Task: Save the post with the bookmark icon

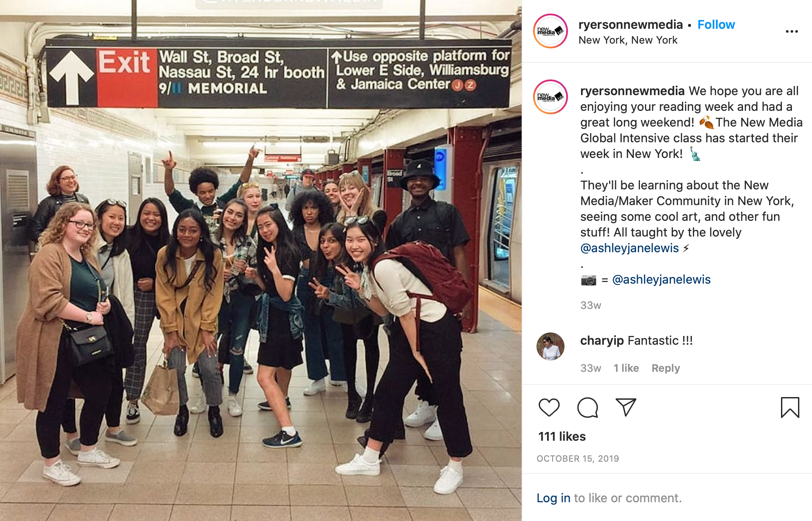Action: 790,407
